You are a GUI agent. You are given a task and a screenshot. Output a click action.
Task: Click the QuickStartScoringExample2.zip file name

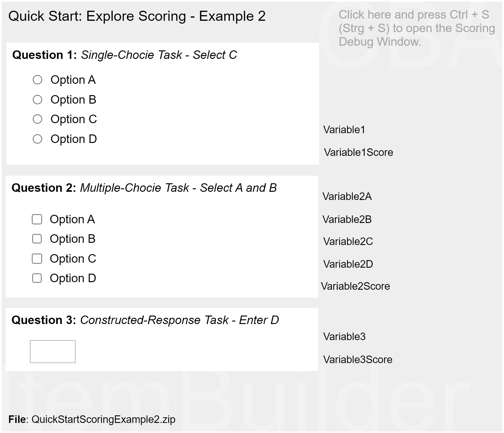click(x=103, y=419)
